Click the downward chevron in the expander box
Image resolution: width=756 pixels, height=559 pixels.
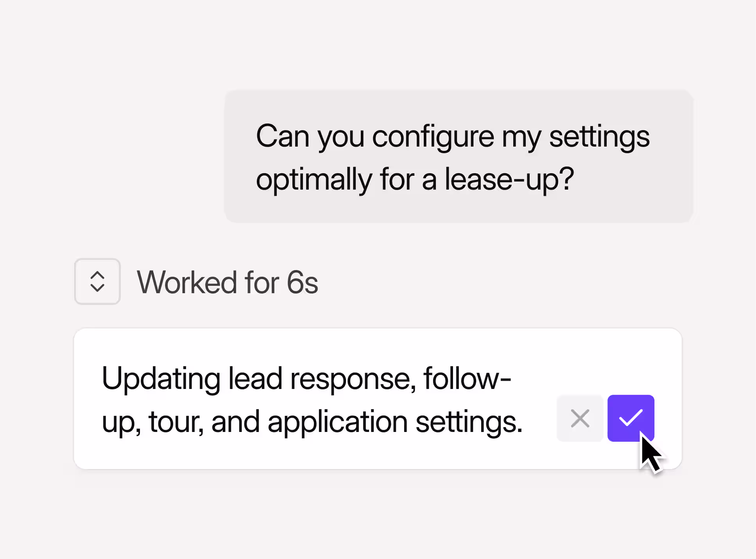tap(97, 288)
